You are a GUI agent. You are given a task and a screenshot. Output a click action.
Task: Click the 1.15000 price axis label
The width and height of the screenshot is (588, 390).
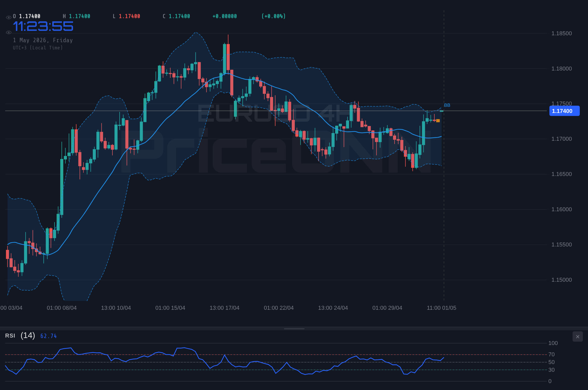[562, 280]
